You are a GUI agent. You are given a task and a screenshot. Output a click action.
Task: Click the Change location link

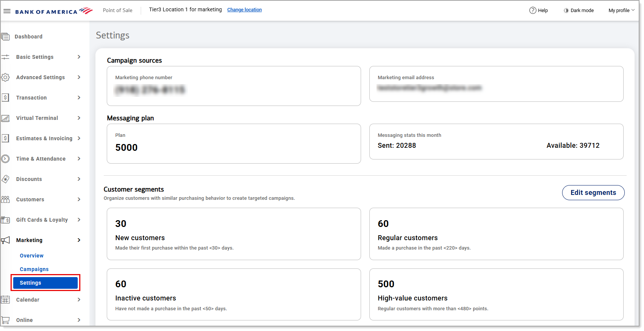click(244, 10)
